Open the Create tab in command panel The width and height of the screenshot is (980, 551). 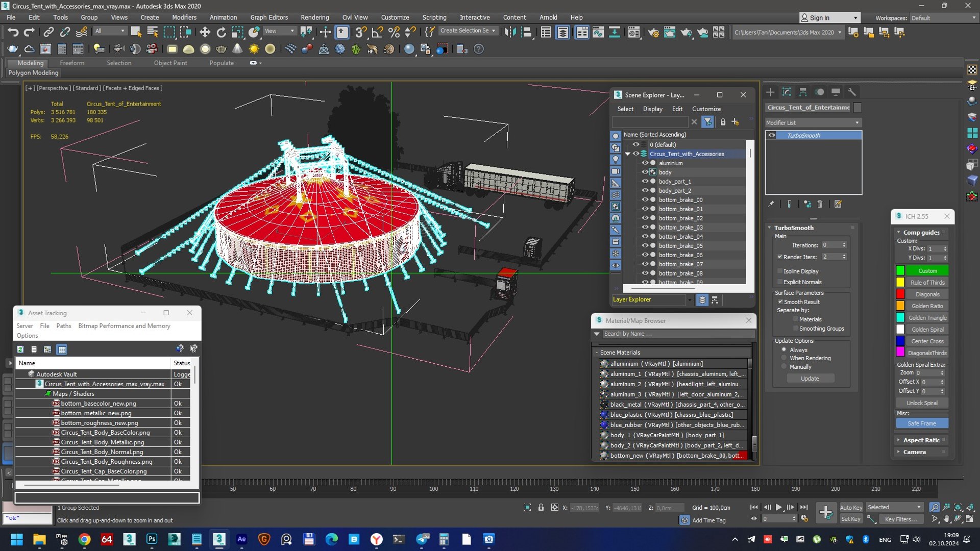click(771, 92)
